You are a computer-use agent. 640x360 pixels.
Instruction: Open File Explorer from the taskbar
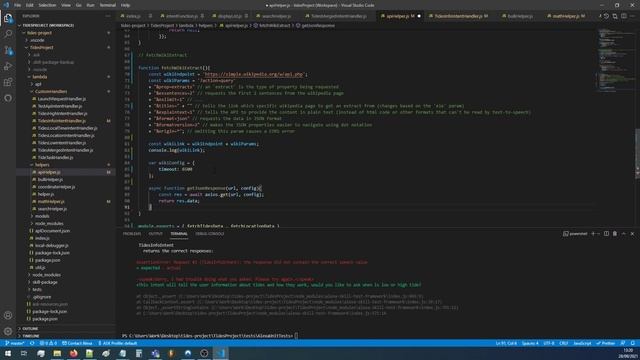(x=57, y=353)
